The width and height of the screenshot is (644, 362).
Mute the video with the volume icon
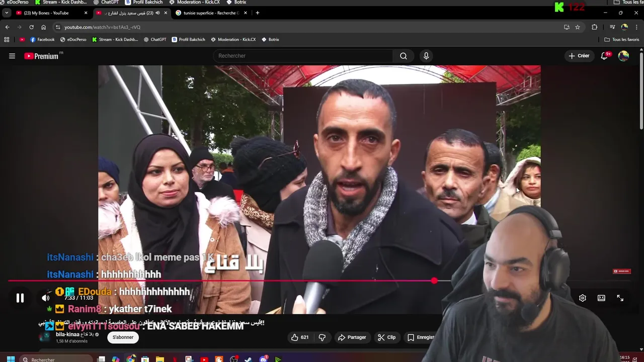point(45,298)
